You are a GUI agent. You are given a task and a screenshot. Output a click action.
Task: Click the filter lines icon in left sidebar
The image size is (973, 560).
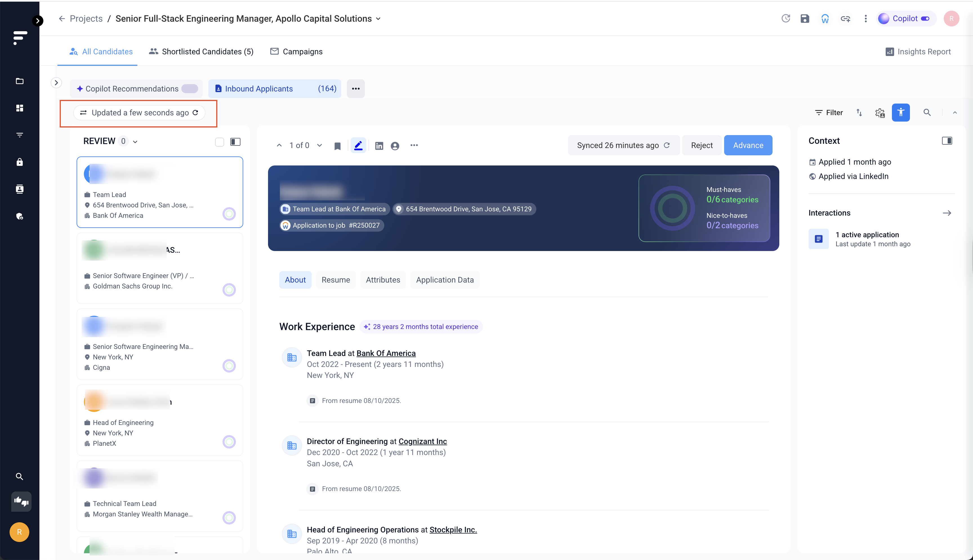(20, 135)
